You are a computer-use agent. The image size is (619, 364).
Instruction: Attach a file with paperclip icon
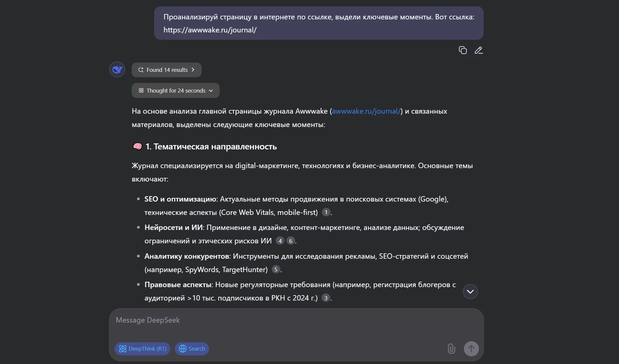click(451, 349)
